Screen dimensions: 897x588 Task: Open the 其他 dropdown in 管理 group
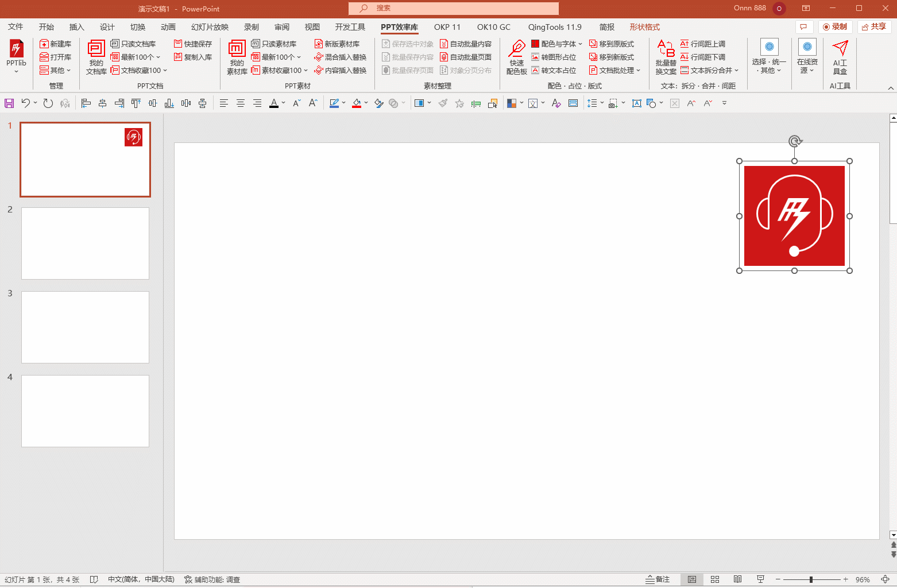click(x=55, y=70)
